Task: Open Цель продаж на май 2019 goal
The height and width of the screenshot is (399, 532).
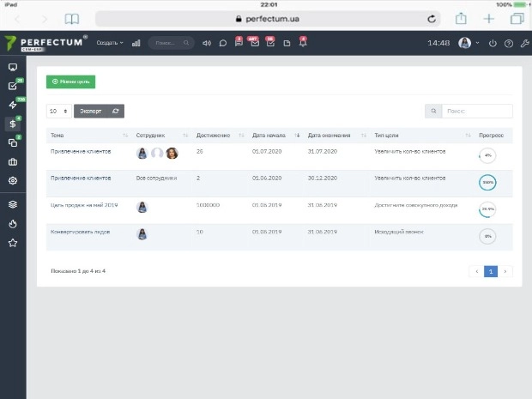Action: [84, 205]
